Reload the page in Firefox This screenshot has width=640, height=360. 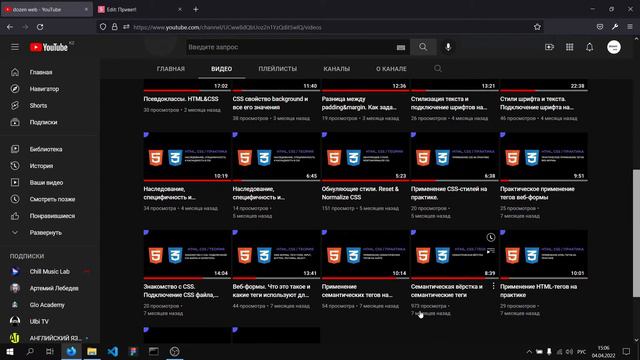click(40, 27)
